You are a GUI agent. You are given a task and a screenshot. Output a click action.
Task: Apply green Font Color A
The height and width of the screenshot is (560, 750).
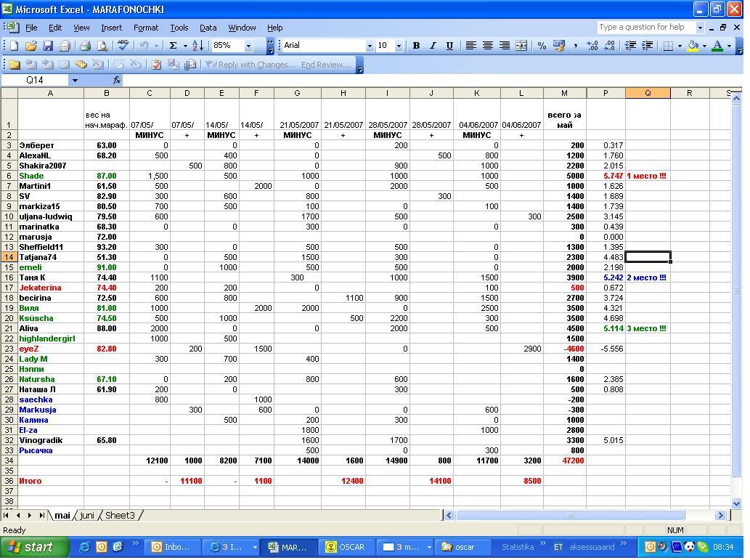[717, 46]
